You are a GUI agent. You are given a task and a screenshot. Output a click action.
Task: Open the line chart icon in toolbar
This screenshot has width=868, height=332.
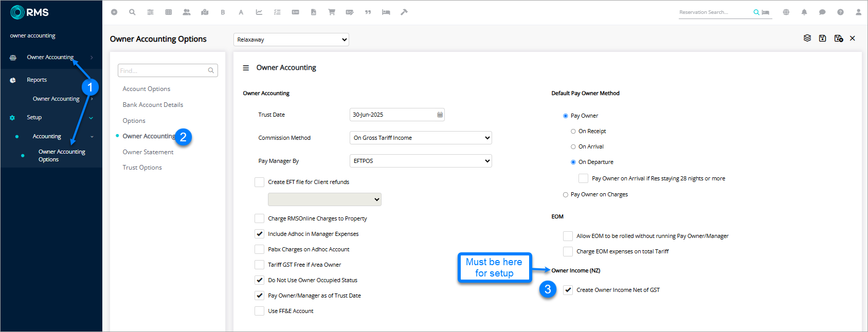(259, 12)
